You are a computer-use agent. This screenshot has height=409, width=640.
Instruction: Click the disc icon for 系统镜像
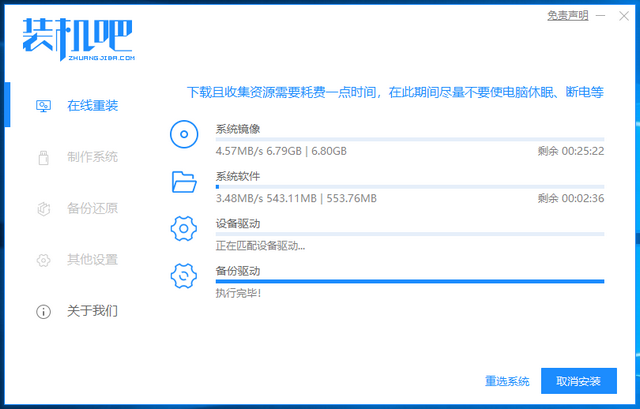(x=184, y=134)
